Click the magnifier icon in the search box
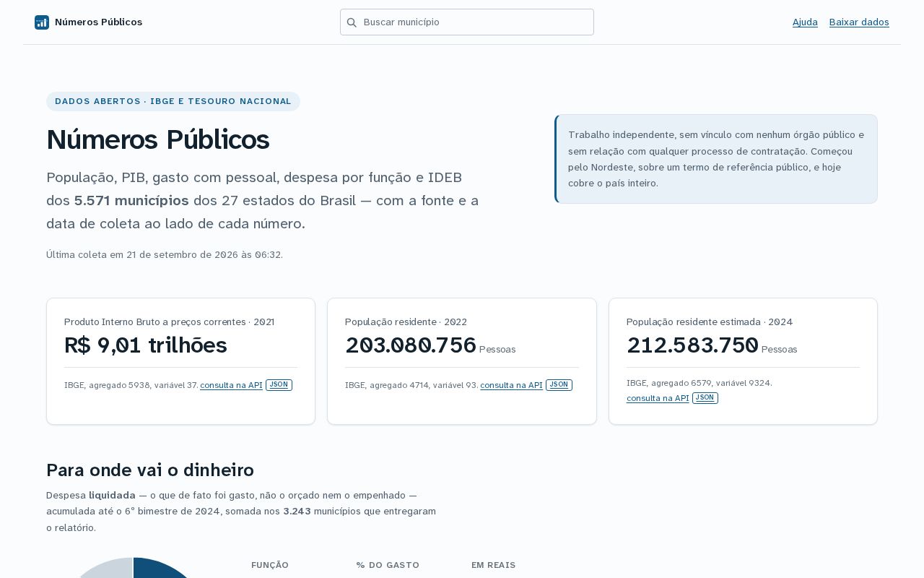 (352, 22)
